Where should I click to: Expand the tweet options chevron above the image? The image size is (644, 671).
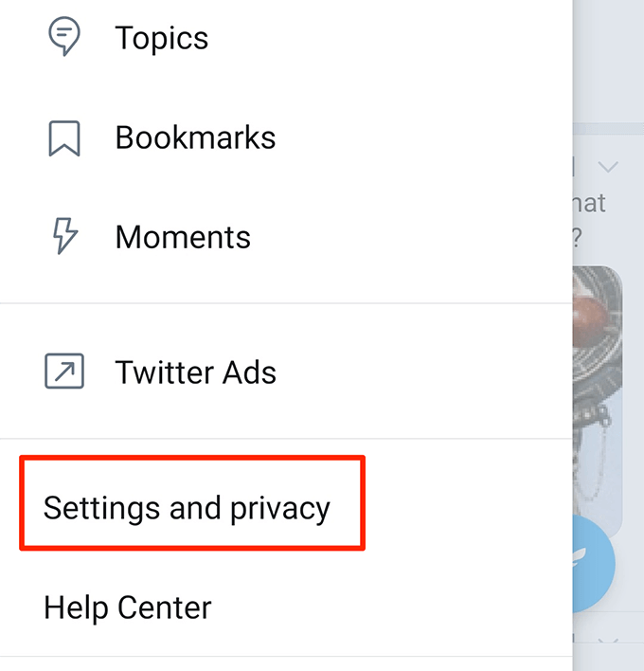609,168
